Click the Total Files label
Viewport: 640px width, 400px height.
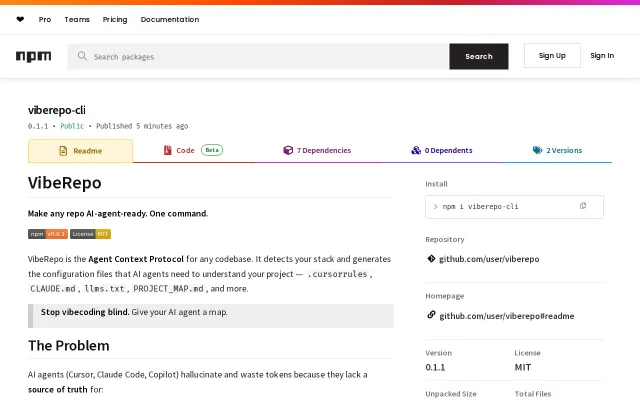[533, 394]
